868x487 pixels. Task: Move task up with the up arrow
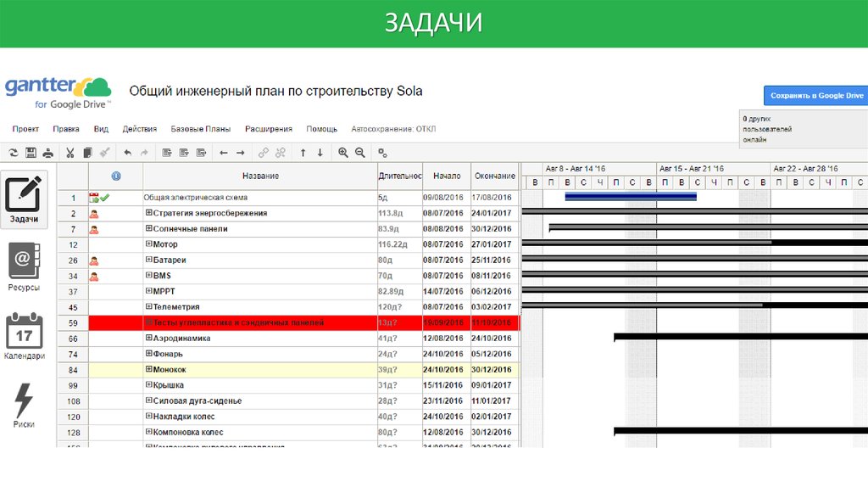pyautogui.click(x=303, y=153)
